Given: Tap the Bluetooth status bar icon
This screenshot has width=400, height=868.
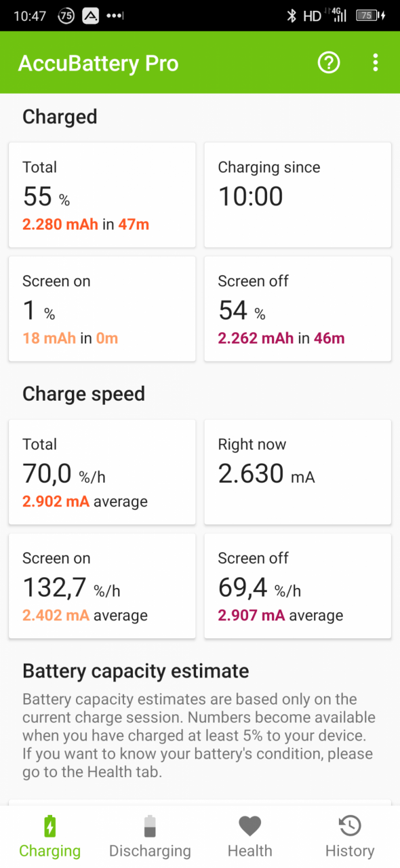Looking at the screenshot, I should click(x=292, y=16).
